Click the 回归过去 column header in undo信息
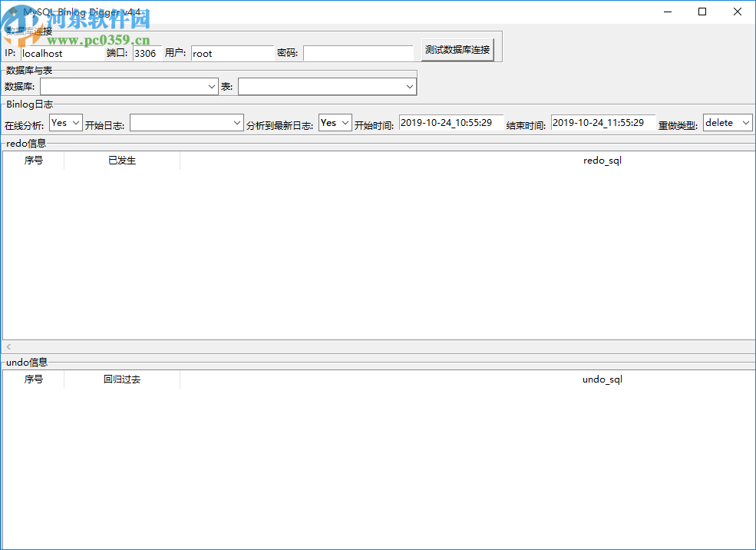Screen dimensions: 756x550 122,379
